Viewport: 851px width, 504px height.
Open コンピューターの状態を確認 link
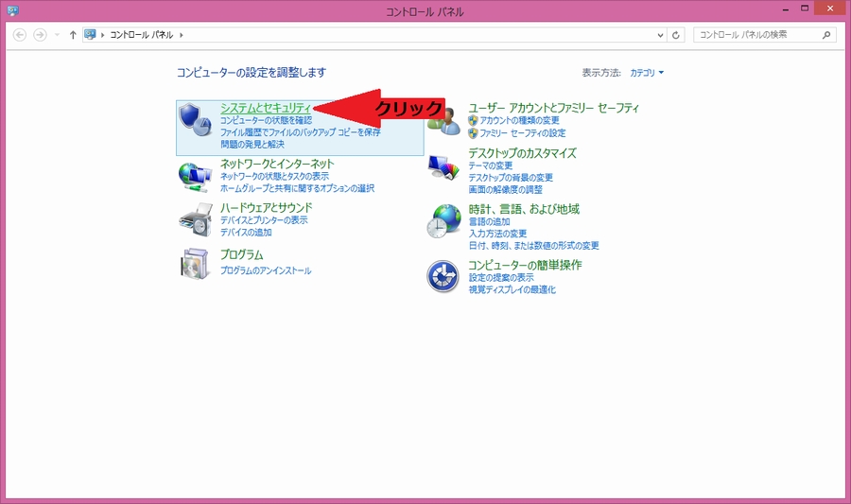(266, 120)
